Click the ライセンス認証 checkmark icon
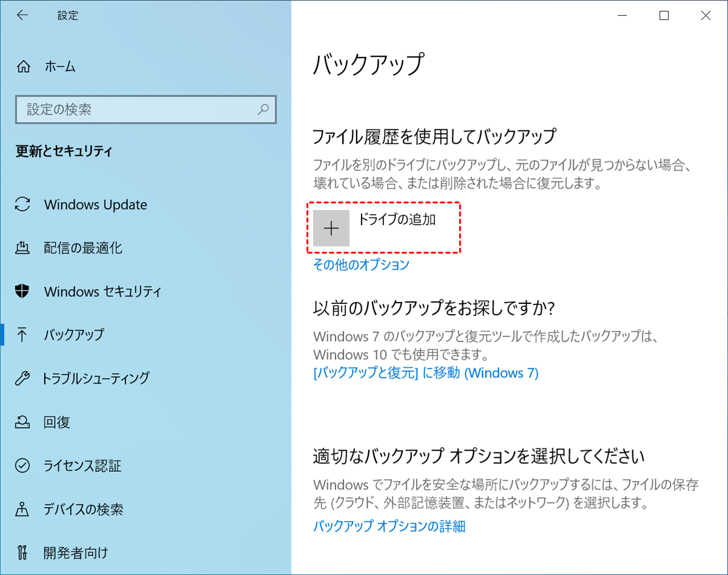The image size is (728, 575). point(22,466)
